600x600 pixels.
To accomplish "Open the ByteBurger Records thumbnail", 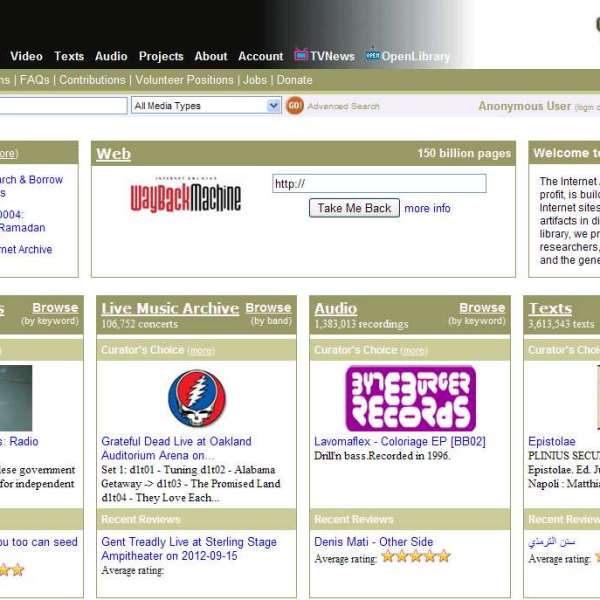I will click(411, 398).
